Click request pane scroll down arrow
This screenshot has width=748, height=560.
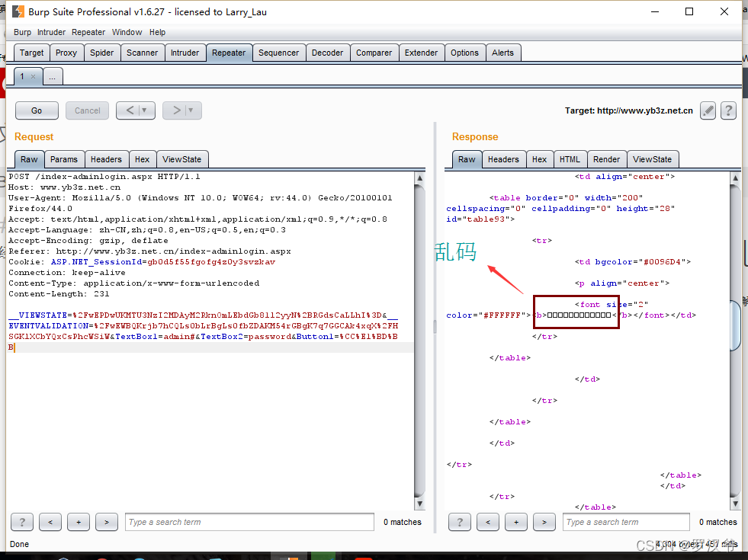420,504
